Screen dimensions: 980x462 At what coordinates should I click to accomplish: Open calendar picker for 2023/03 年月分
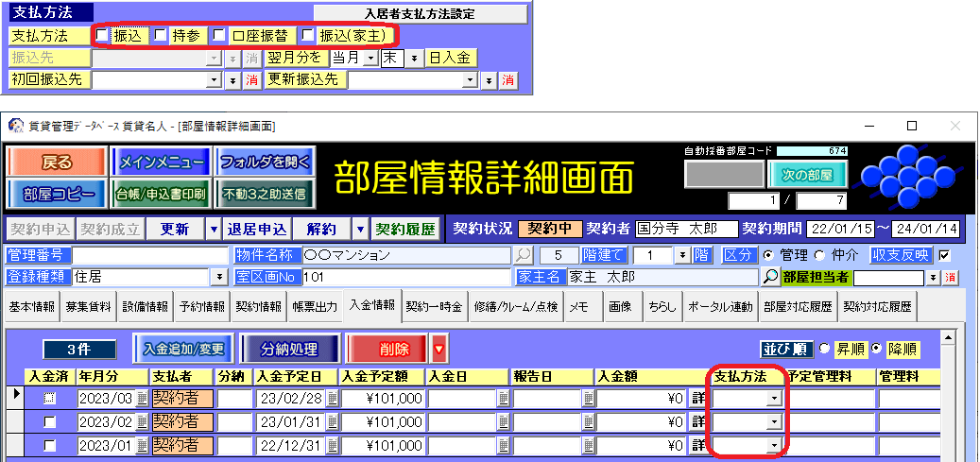143,398
